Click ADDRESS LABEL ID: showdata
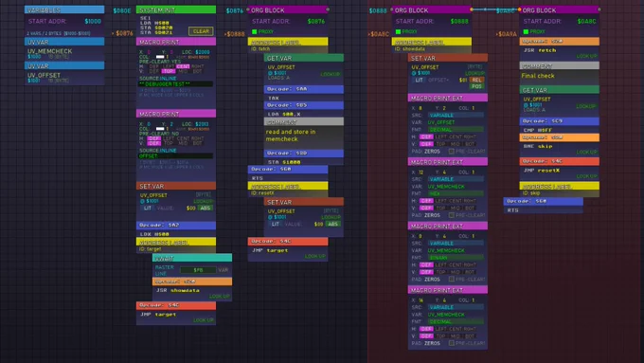 pos(432,45)
